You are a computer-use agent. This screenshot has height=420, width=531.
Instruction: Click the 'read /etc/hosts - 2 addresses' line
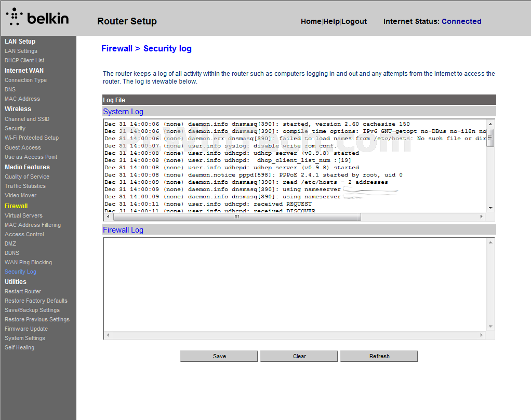pyautogui.click(x=246, y=182)
